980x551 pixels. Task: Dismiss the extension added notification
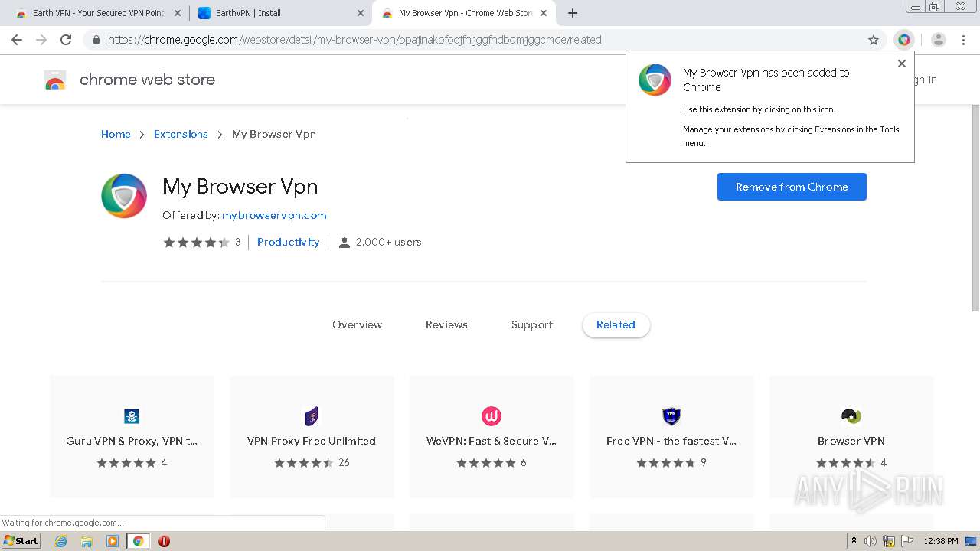(x=902, y=64)
